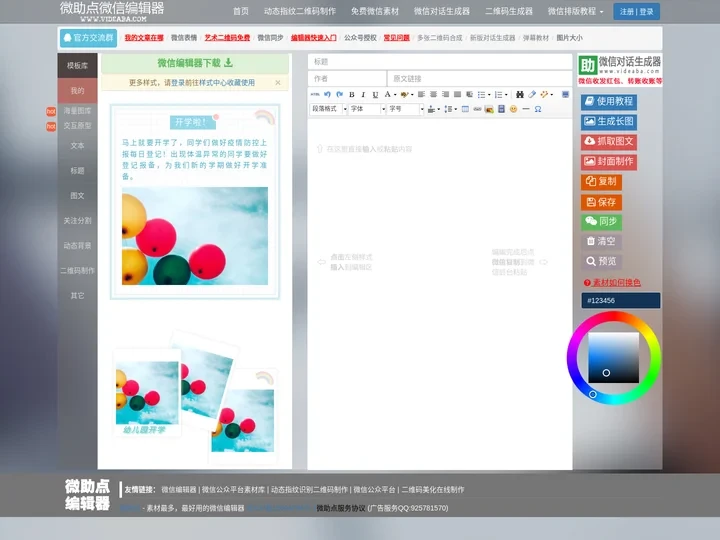Screen dimensions: 720x540
Task: Open highlight color dropdown arrow
Action: (x=412, y=95)
